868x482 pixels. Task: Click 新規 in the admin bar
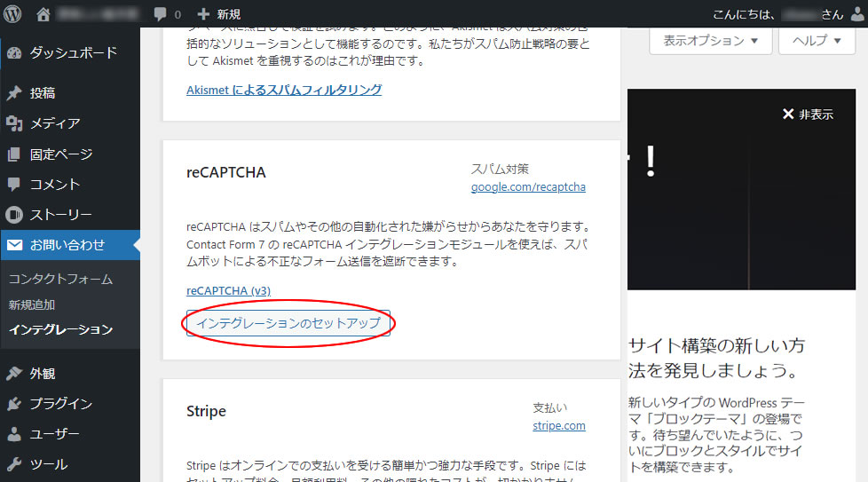click(x=229, y=14)
